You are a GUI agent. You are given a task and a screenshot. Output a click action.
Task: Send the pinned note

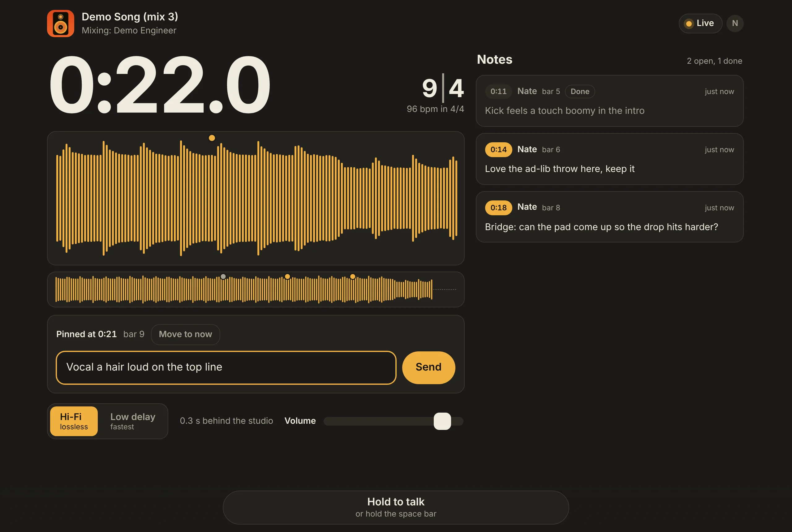pos(428,367)
